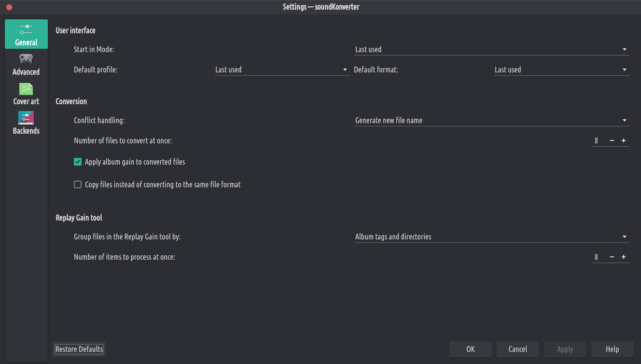Click "Number of files to convert at once:" label
641x364 pixels.
123,140
